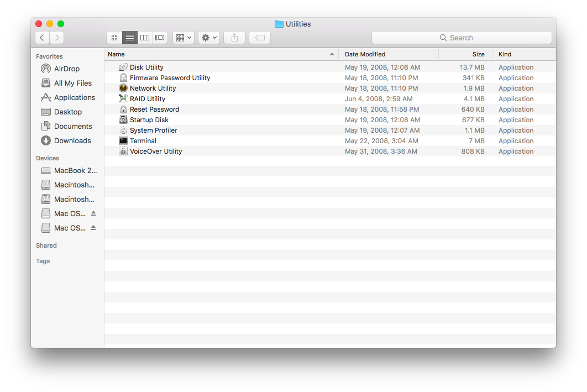Click the green zoom window button
The image size is (587, 392).
(61, 24)
